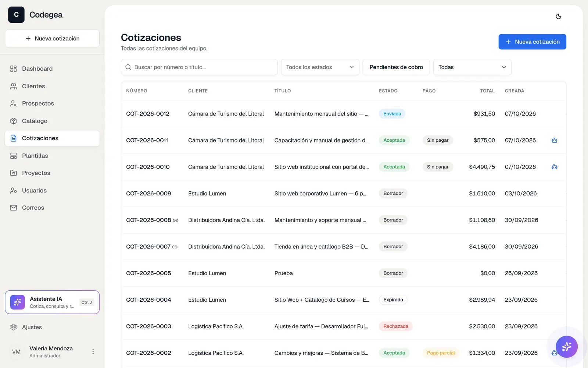Sort by NÚMERO column header
The image size is (588, 368).
pyautogui.click(x=137, y=91)
